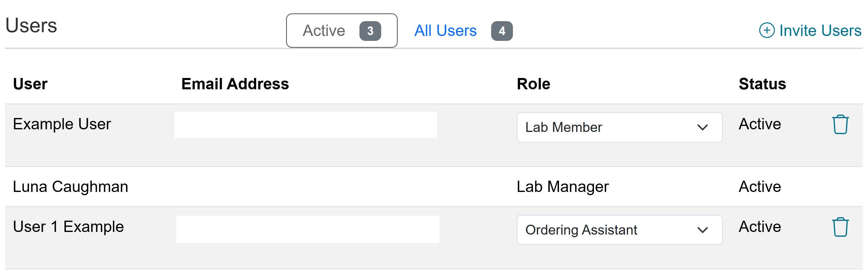
Task: Switch to the Active users tab
Action: point(324,31)
